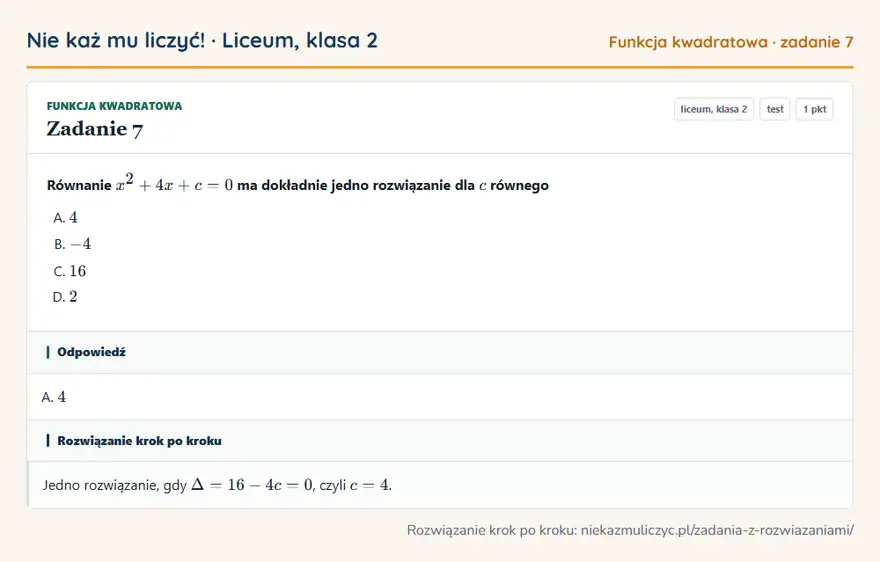Select answer option A. 4
The image size is (880, 562).
pos(65,218)
